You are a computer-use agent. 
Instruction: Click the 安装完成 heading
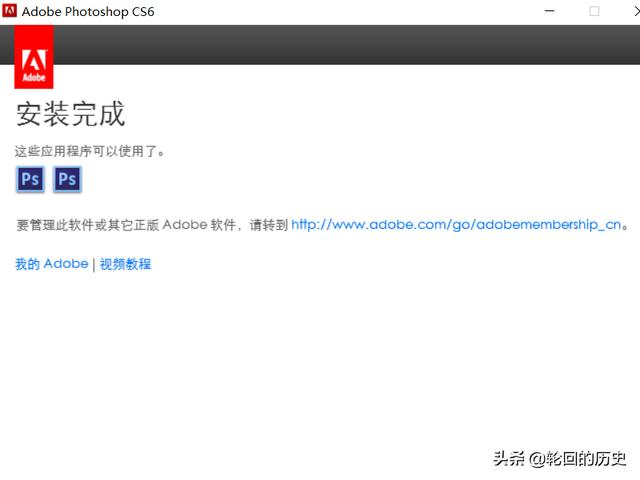coord(70,114)
